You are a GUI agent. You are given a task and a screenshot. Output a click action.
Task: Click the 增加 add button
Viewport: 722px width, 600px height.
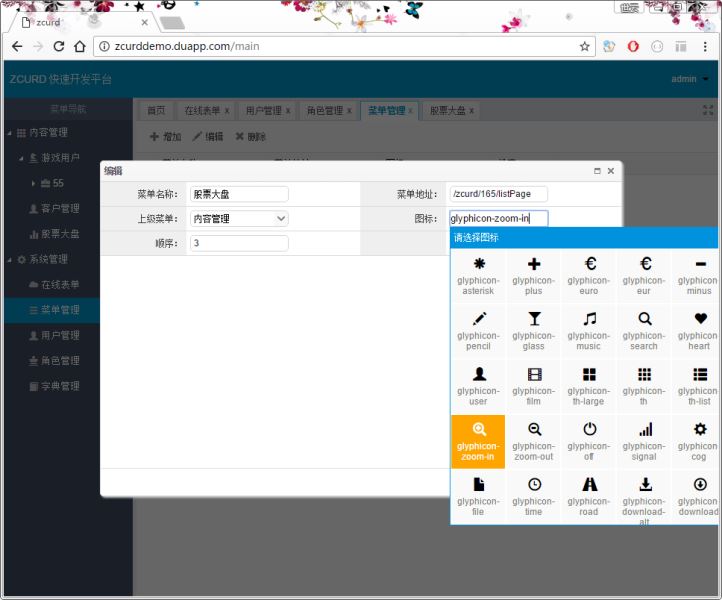click(x=166, y=137)
